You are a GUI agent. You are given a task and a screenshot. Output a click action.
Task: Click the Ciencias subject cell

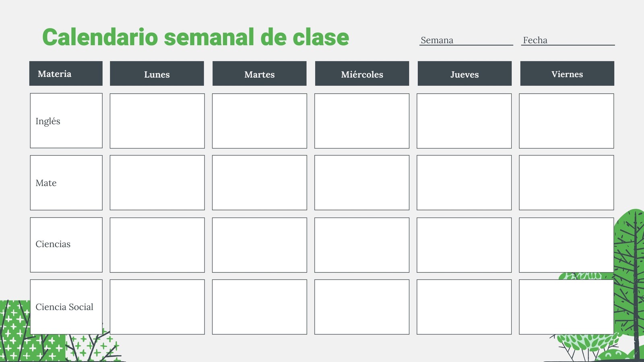(66, 245)
